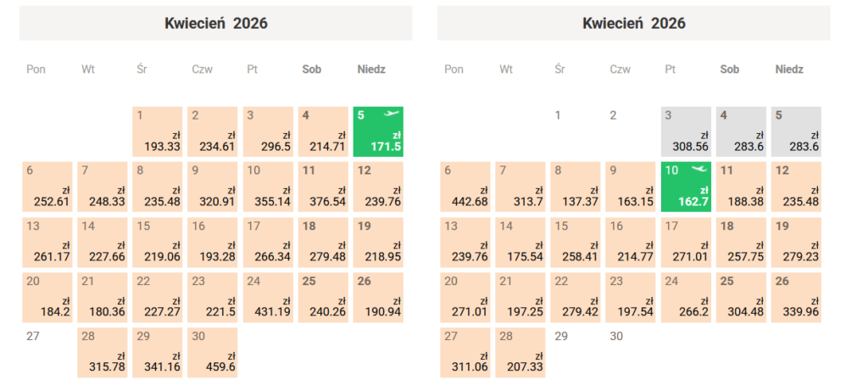Select the return day priced 137.37 zł

[576, 187]
